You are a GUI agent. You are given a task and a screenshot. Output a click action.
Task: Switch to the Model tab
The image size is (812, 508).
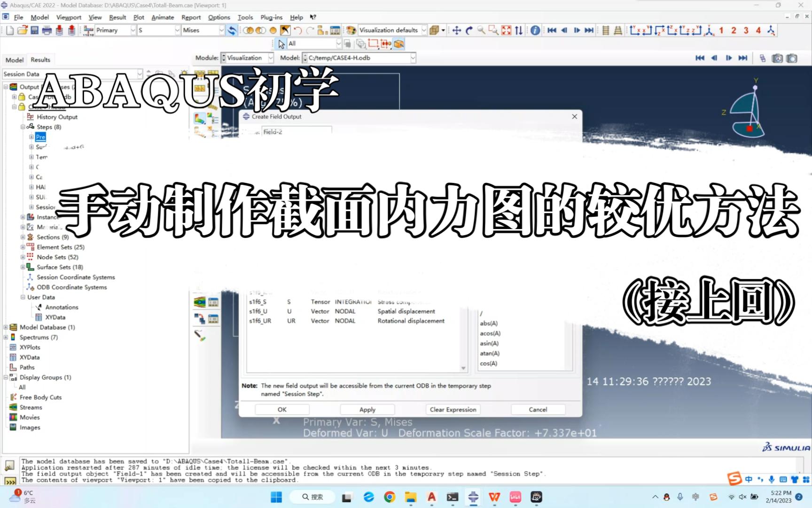(15, 60)
